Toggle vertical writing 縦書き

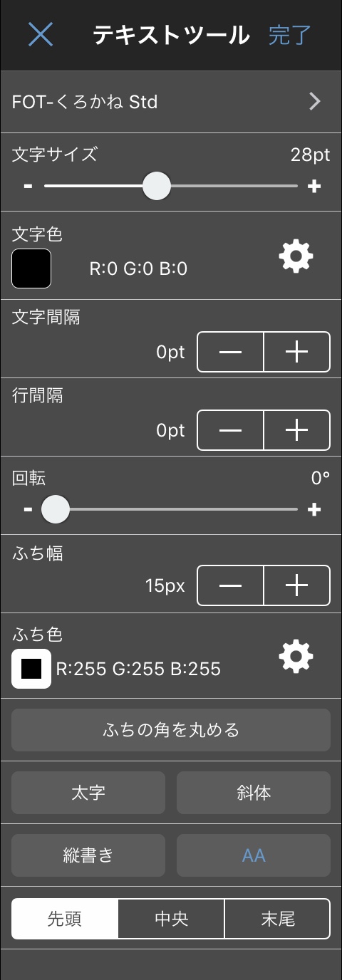(x=88, y=855)
